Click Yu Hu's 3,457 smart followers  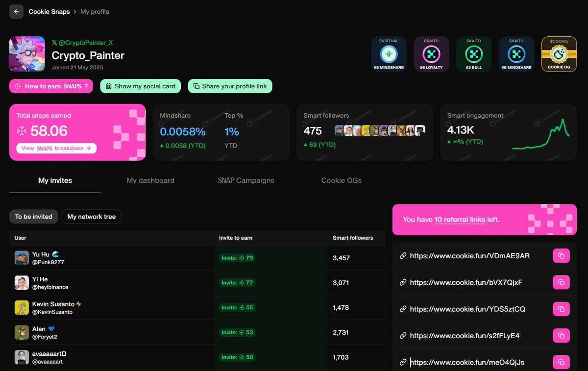coord(341,258)
